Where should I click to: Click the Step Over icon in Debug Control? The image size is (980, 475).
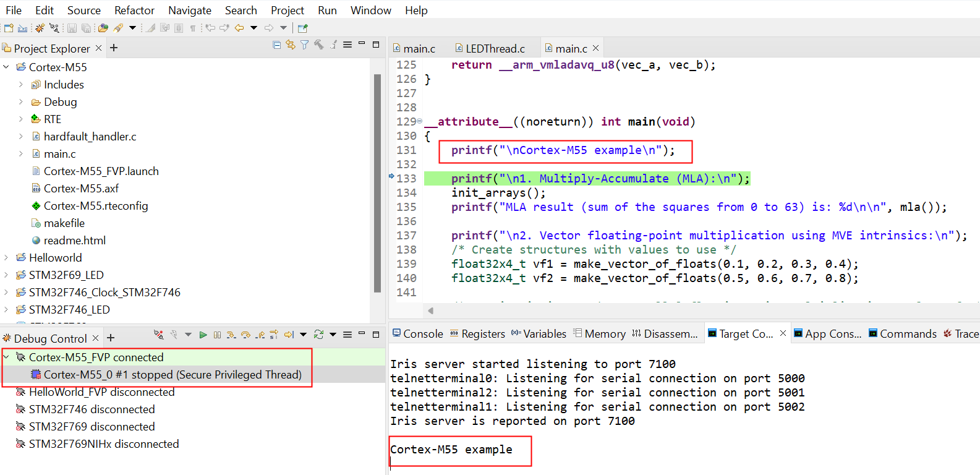(x=245, y=335)
